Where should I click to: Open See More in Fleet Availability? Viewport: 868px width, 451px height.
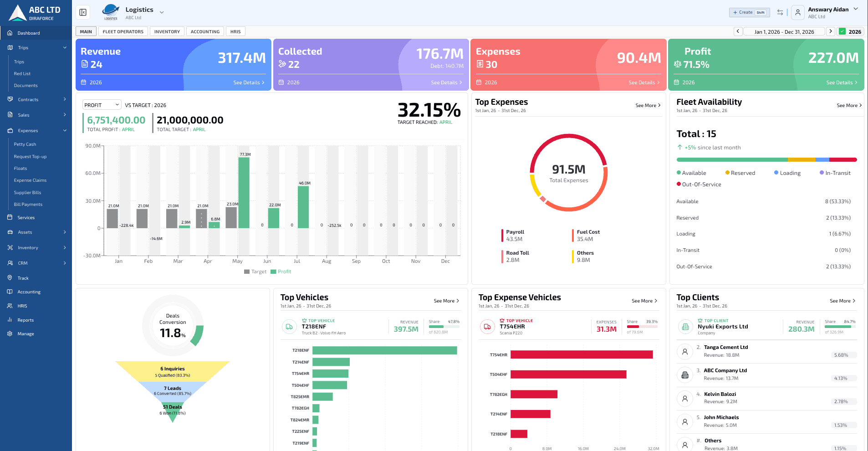pos(849,105)
